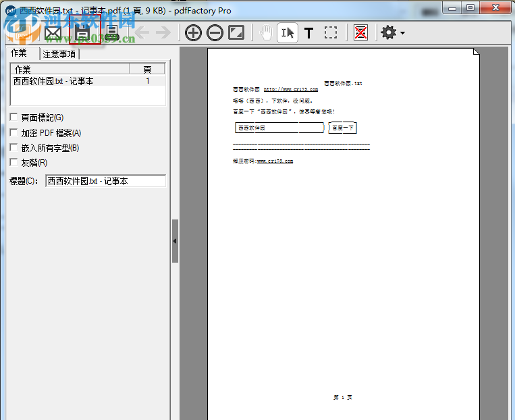Image resolution: width=515 pixels, height=420 pixels.
Task: Select the text cursor selection tool
Action: pos(288,32)
